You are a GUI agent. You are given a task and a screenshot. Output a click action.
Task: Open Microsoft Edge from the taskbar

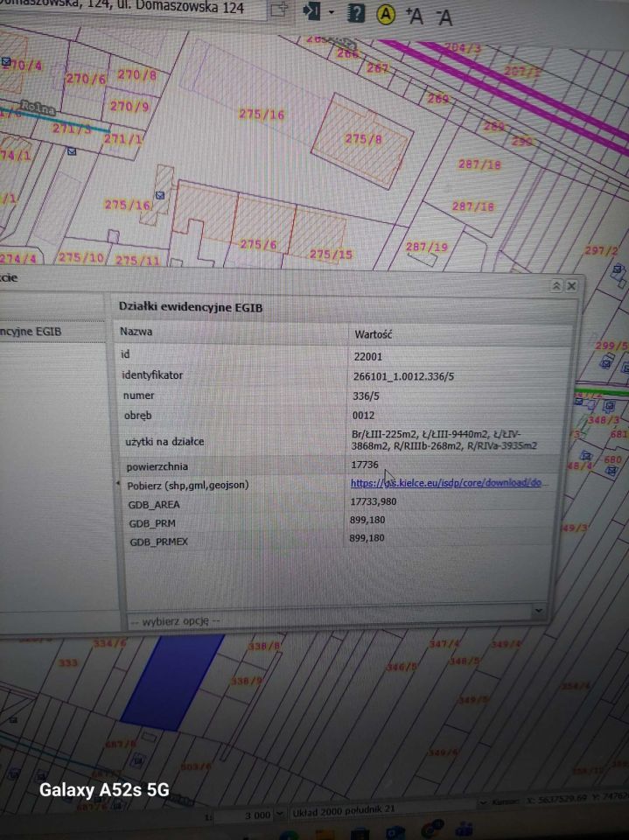coord(289,835)
